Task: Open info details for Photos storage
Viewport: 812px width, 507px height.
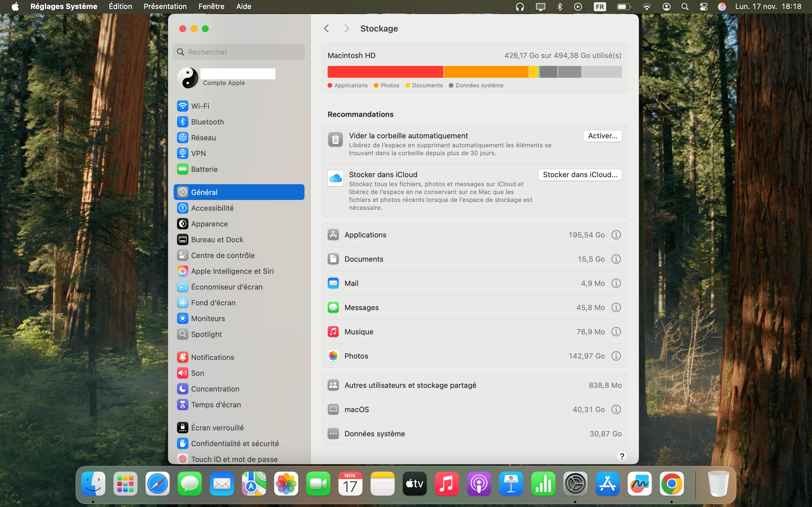Action: pyautogui.click(x=616, y=356)
